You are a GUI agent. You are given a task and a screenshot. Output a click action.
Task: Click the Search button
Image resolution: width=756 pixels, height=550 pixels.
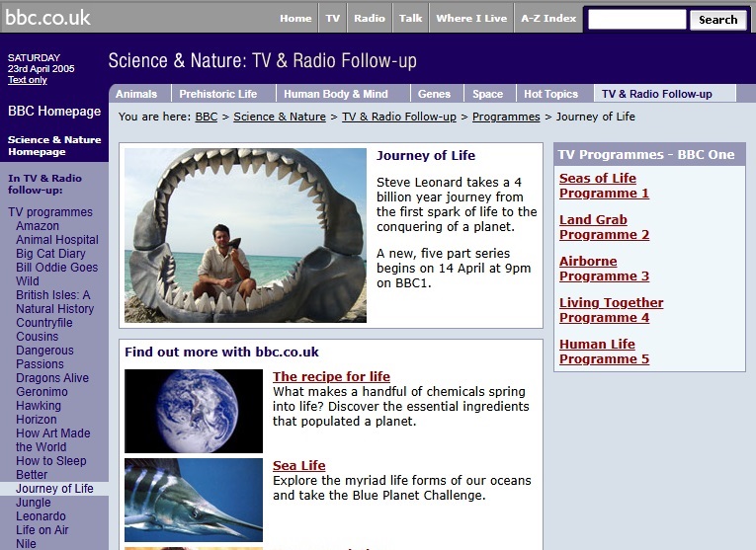pos(717,20)
